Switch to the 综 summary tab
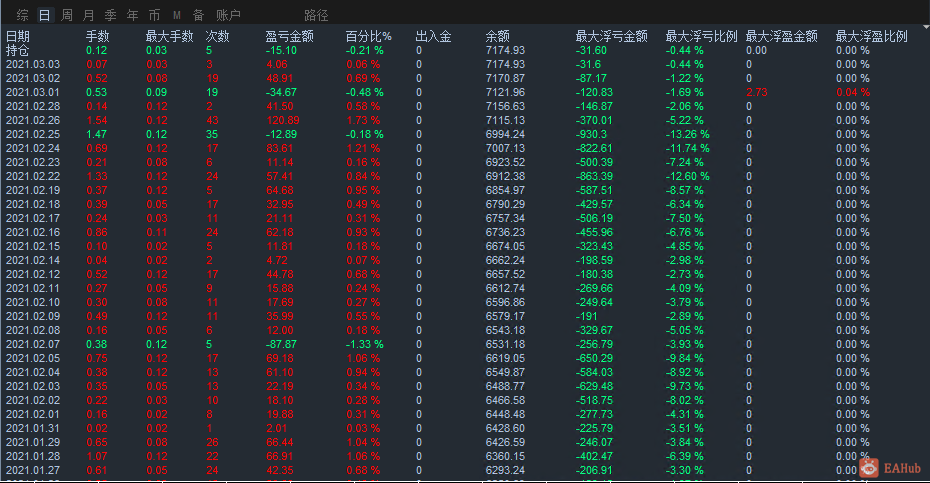Image resolution: width=930 pixels, height=483 pixels. tap(23, 15)
